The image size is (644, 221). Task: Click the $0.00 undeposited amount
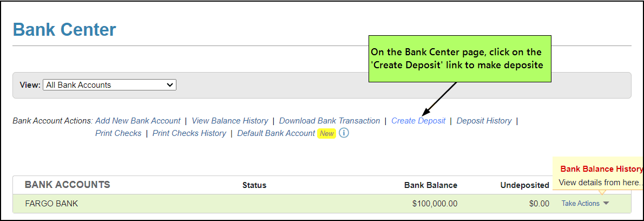pos(538,204)
